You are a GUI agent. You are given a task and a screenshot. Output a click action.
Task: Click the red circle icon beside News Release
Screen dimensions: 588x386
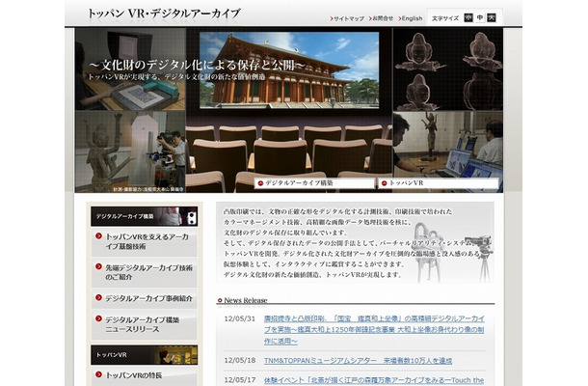pos(220,300)
